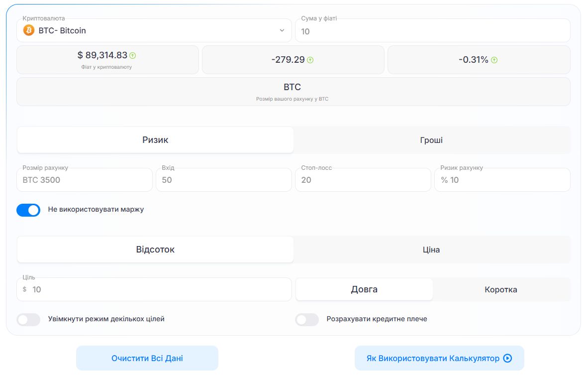Viewport: 588px width, 381px height.
Task: Select the Відсоток tab
Action: click(x=155, y=250)
